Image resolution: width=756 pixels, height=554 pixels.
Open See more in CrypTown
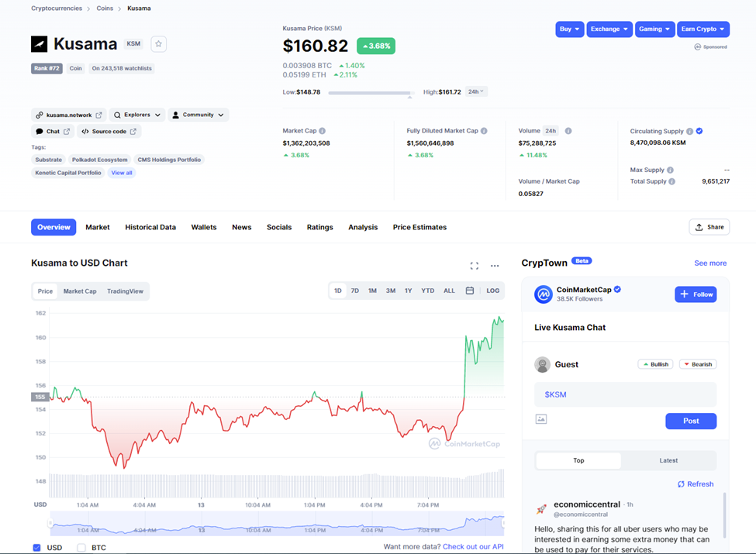click(710, 263)
